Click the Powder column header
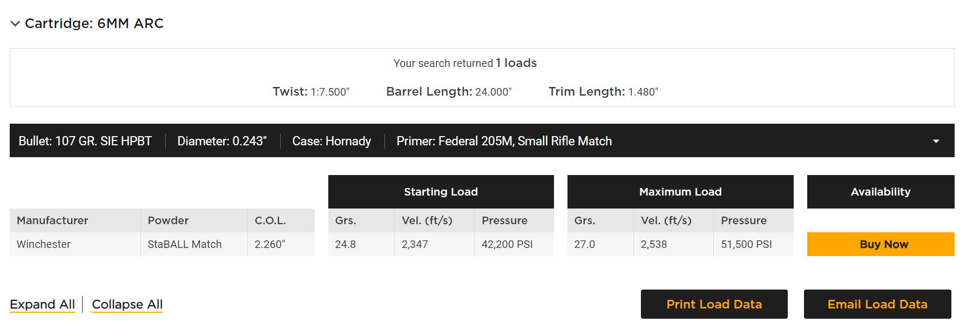Screen dimensions: 980x336 [194, 220]
